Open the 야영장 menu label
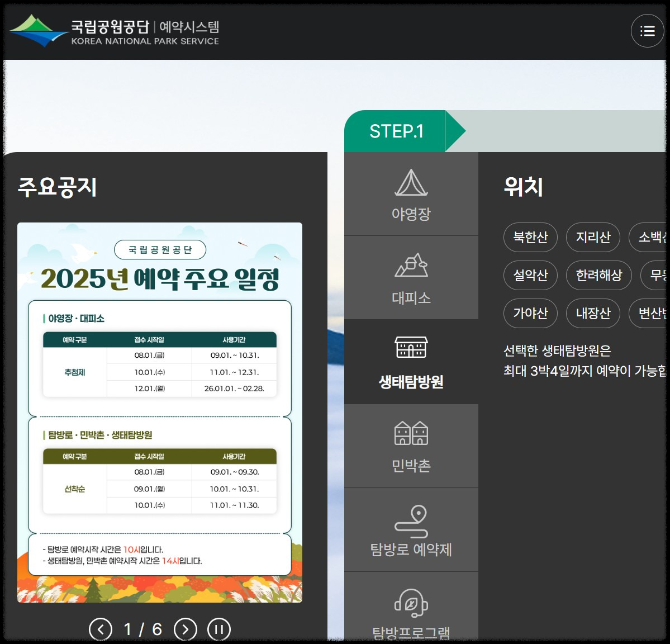Screen dimensions: 670x644 pos(411,214)
